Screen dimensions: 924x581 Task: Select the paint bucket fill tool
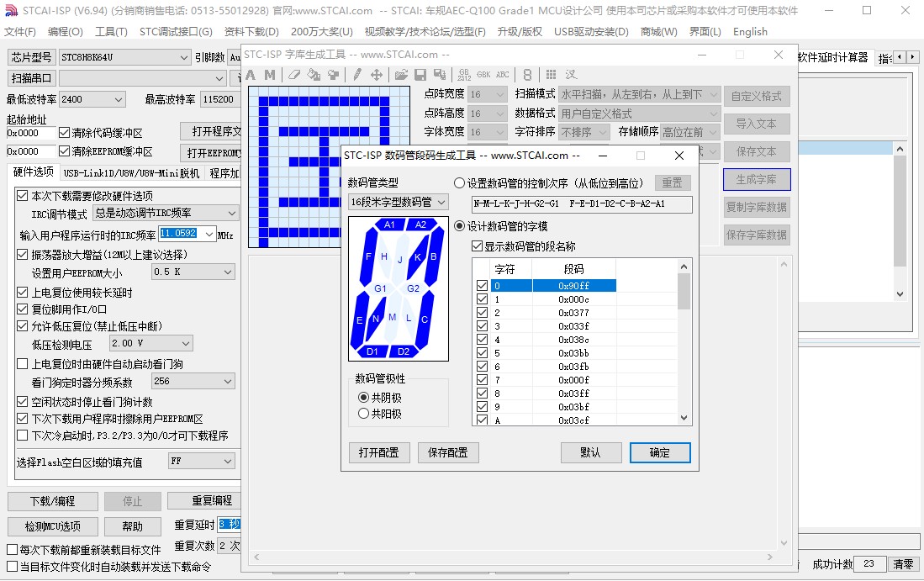pyautogui.click(x=314, y=75)
